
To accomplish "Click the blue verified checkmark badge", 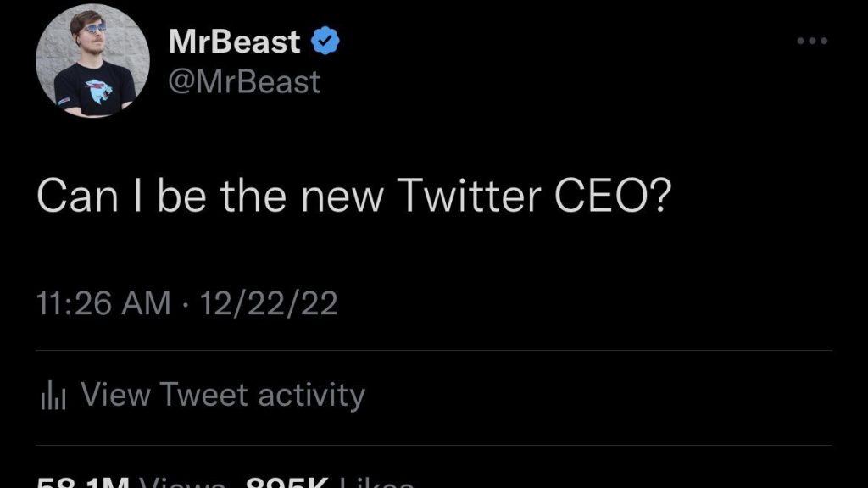I will point(325,42).
